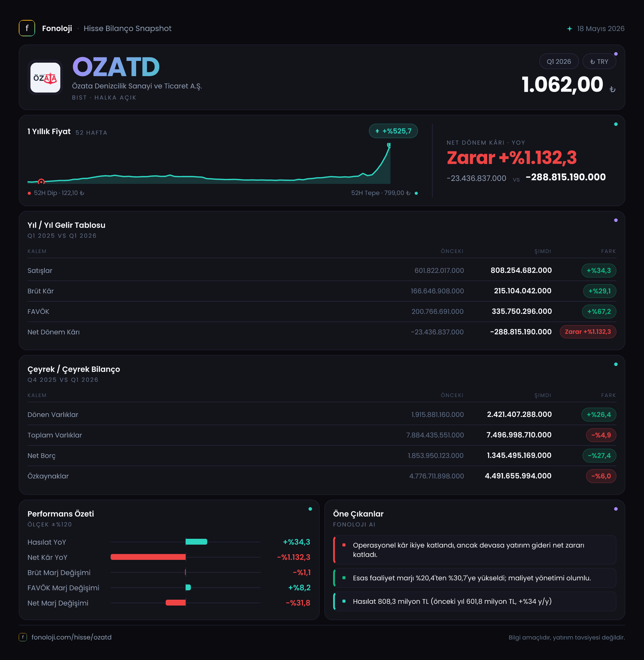Click the Hasılat YoY teal performance bar
Image resolution: width=644 pixels, height=660 pixels.
tap(196, 542)
